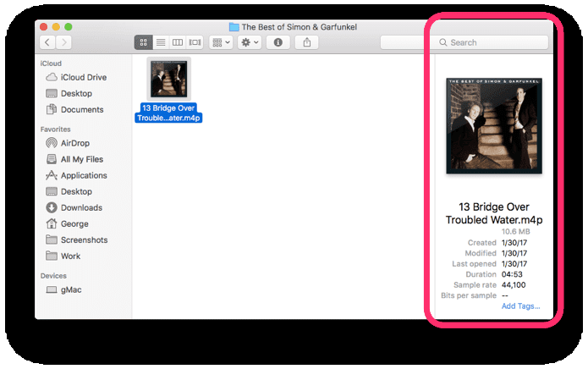Go back with the left arrow
The width and height of the screenshot is (588, 369).
click(47, 42)
